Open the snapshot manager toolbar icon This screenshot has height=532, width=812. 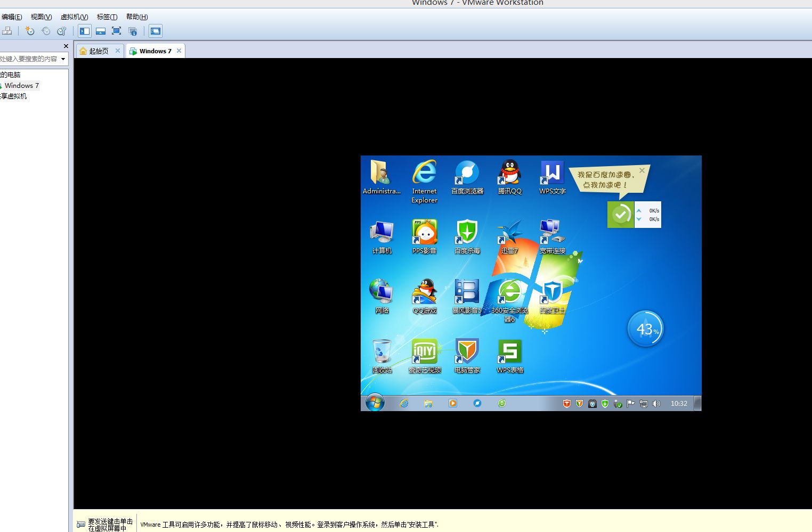click(62, 31)
